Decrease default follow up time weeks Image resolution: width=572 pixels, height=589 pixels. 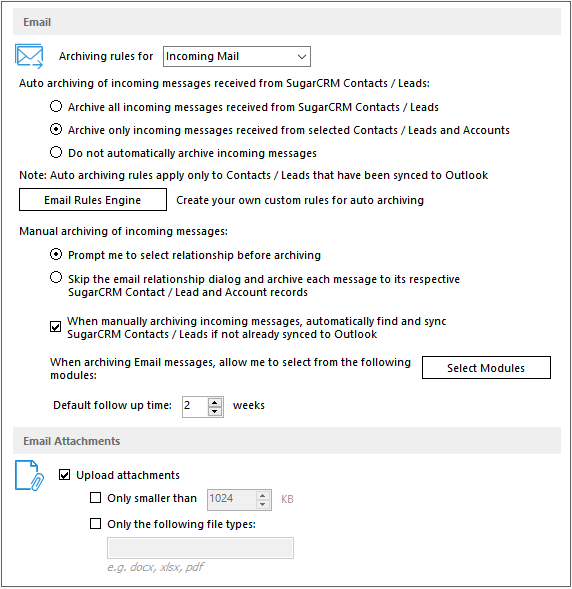[x=214, y=411]
